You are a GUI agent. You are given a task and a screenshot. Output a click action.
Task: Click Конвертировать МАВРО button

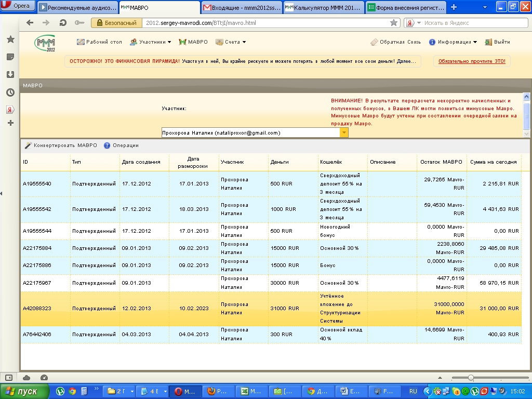61,145
